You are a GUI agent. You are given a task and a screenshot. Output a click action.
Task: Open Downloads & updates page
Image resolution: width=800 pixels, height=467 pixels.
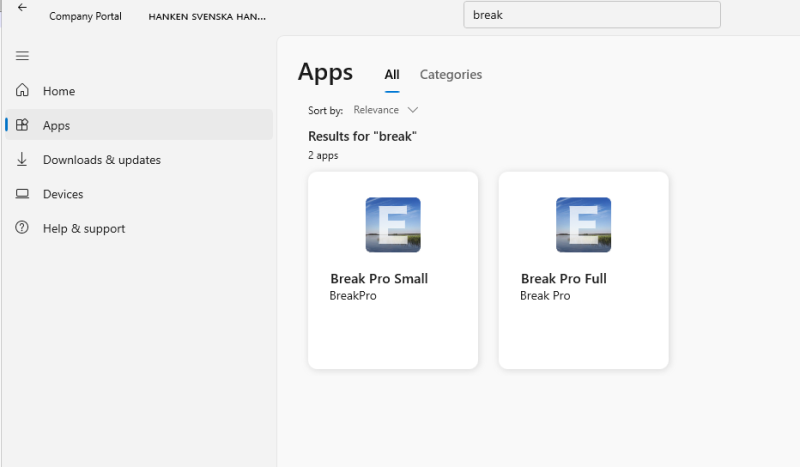coord(139,160)
